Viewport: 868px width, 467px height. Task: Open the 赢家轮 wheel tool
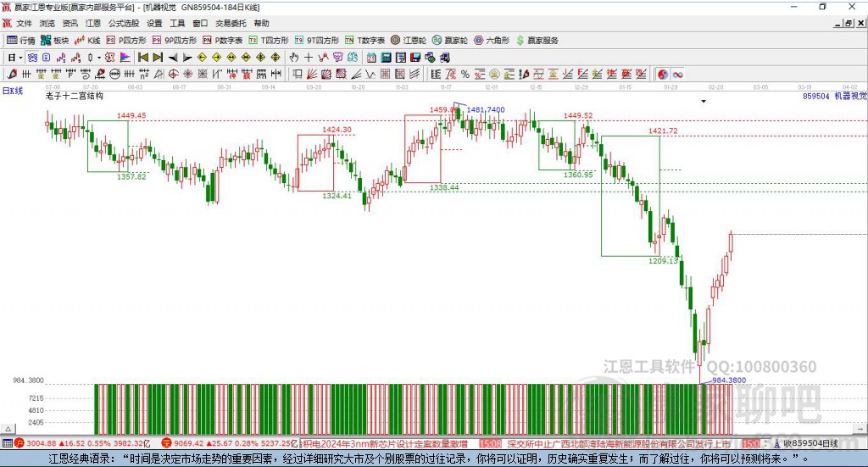pyautogui.click(x=450, y=41)
